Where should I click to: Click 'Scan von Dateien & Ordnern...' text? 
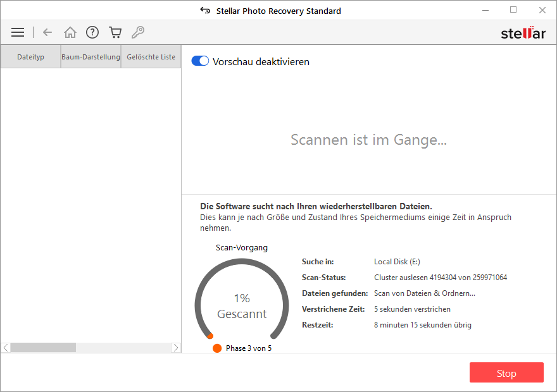(425, 293)
